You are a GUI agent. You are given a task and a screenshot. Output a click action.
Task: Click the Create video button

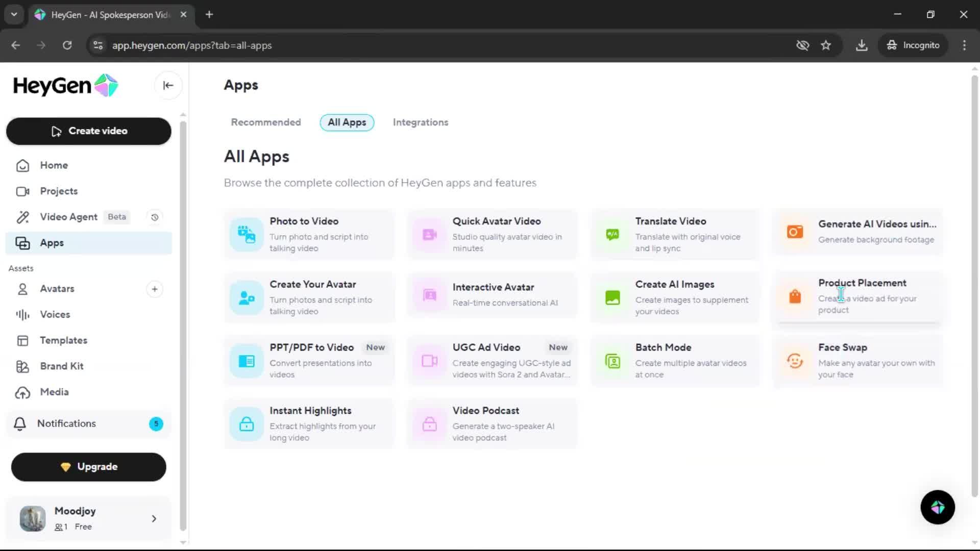tap(89, 131)
